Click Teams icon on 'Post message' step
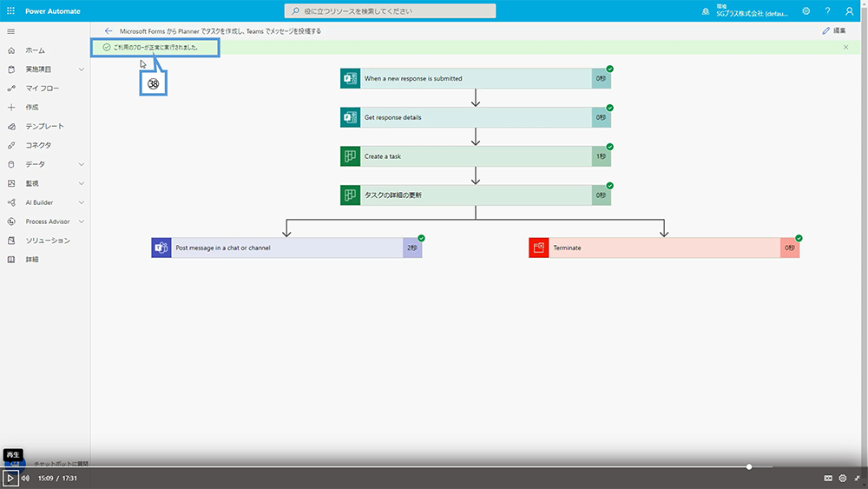Viewport: 868px width, 489px height. [x=161, y=248]
